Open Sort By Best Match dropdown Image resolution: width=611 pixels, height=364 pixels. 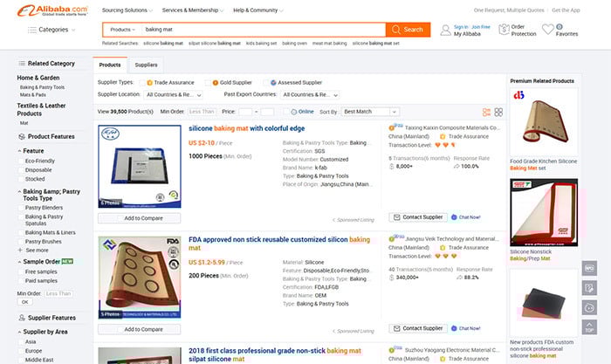point(370,112)
